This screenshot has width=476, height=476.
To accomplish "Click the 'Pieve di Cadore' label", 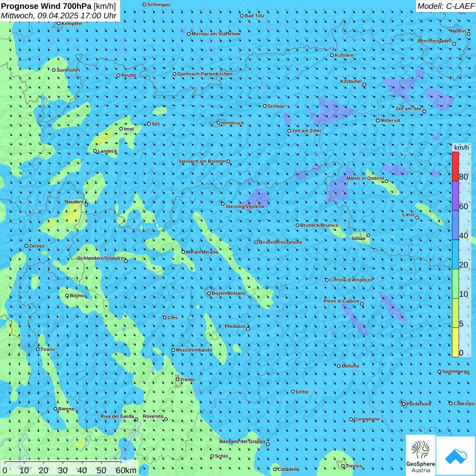I will tap(341, 301).
